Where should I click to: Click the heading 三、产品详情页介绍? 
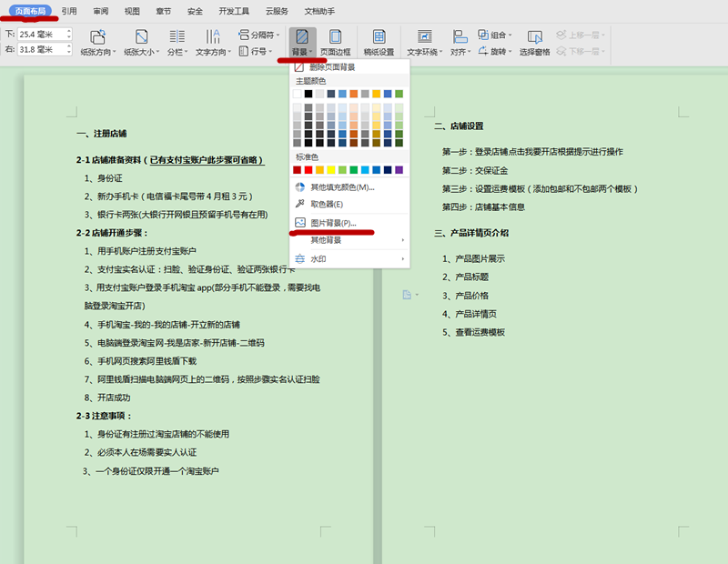(471, 233)
